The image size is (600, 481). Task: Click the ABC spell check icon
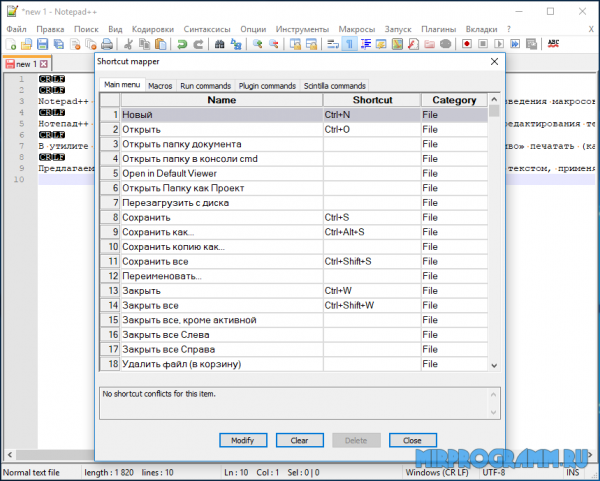553,44
